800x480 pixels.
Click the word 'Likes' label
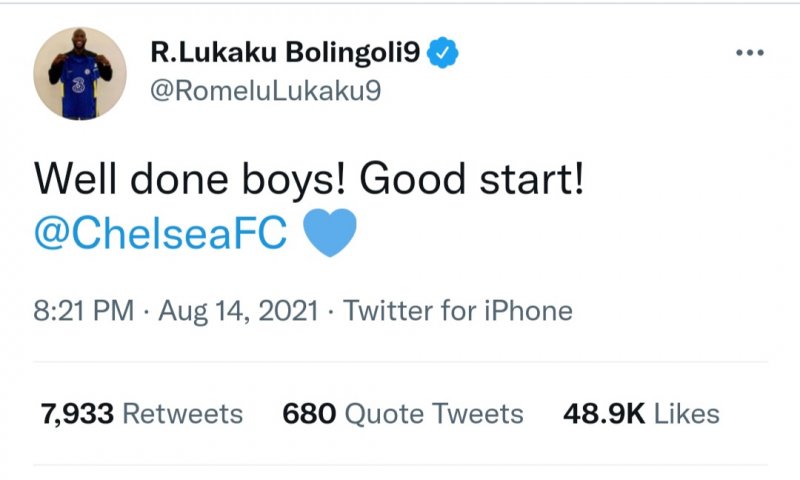click(687, 414)
